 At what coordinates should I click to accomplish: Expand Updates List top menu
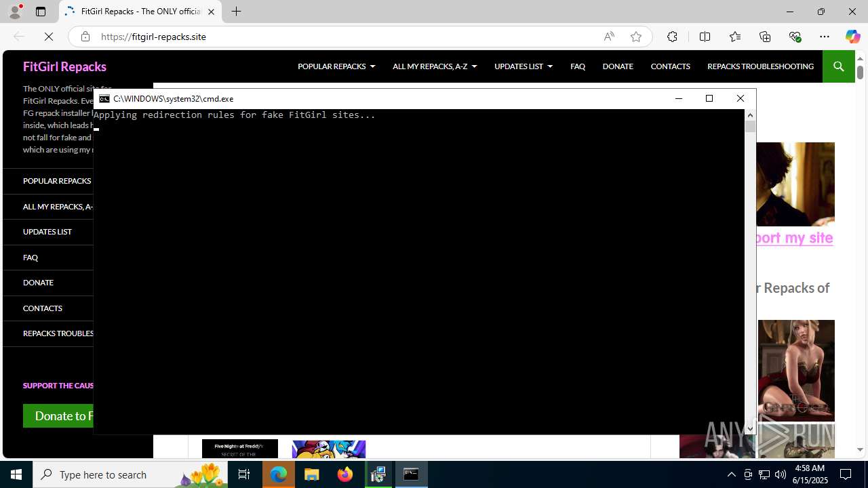pyautogui.click(x=524, y=66)
